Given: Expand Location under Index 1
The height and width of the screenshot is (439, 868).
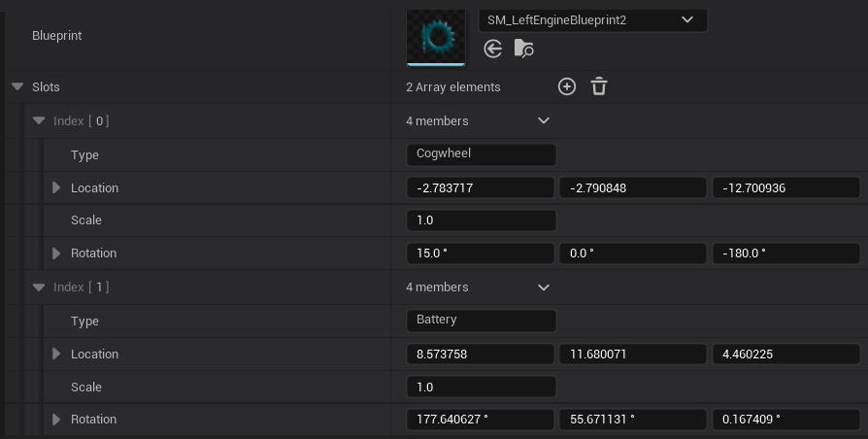Looking at the screenshot, I should coord(57,355).
